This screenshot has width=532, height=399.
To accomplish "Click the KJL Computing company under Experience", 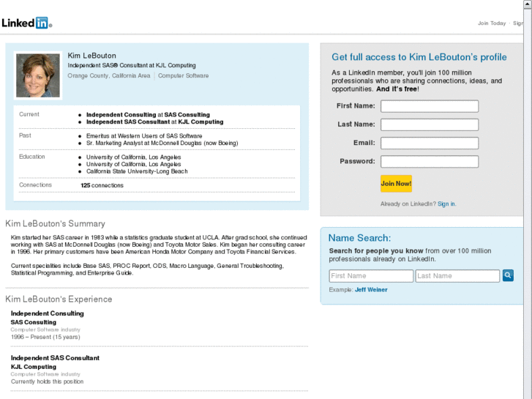I will 34,367.
